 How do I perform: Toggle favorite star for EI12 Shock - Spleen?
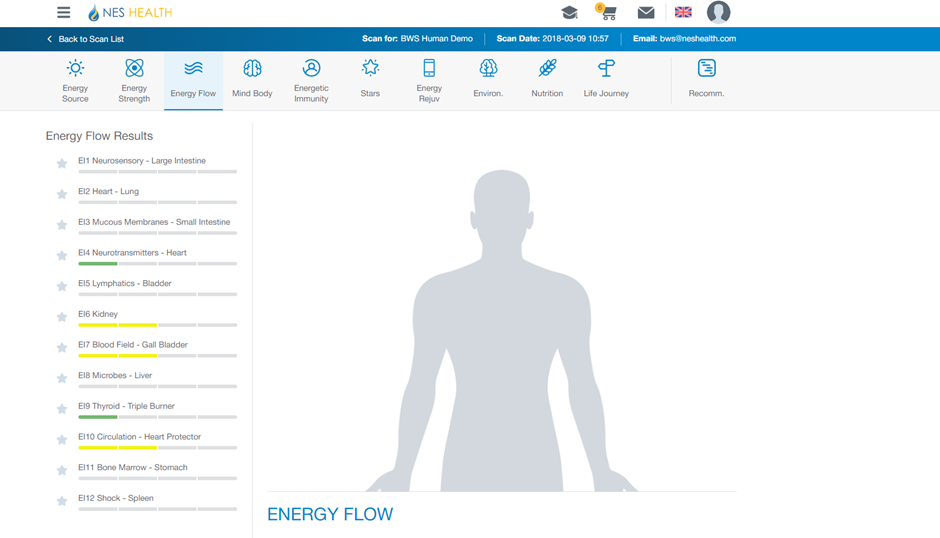coord(62,501)
